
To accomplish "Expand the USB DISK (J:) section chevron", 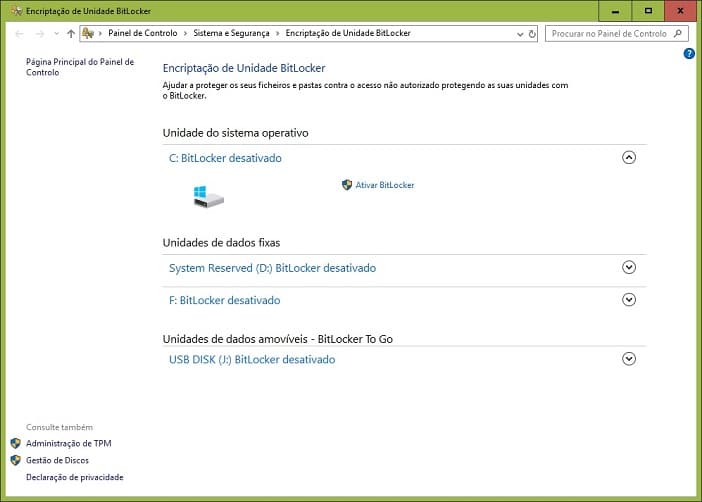I will coord(629,359).
